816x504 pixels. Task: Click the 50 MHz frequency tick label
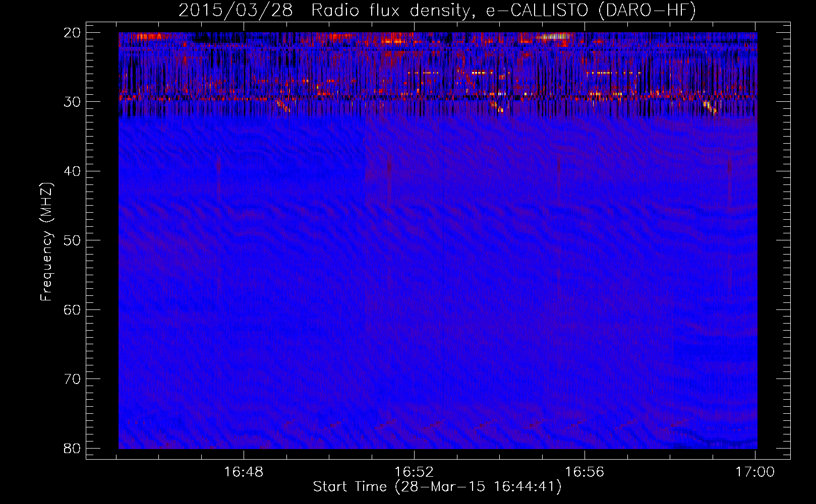pyautogui.click(x=73, y=240)
